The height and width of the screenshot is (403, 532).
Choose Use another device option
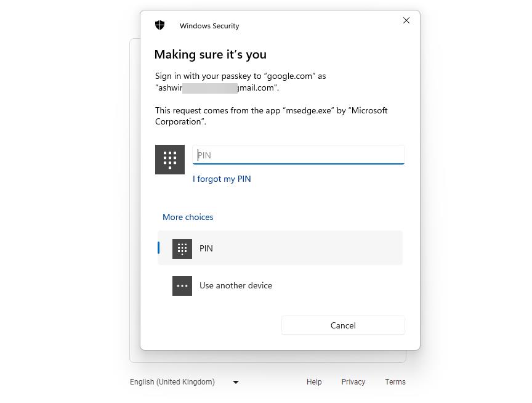tap(280, 285)
